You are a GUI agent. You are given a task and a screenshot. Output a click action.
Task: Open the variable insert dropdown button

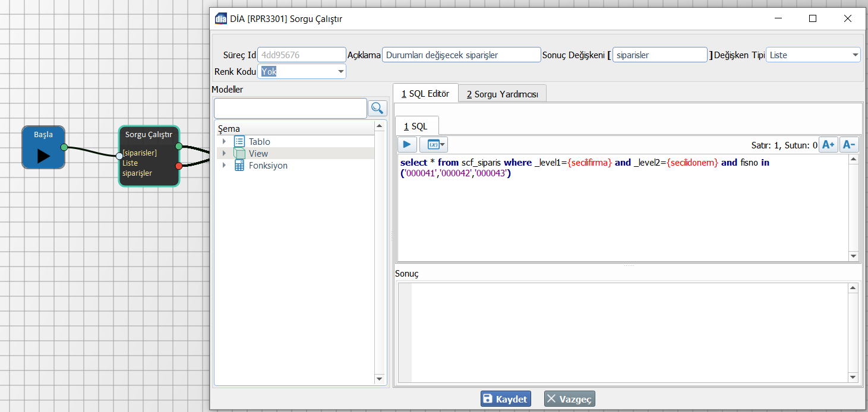pos(434,144)
